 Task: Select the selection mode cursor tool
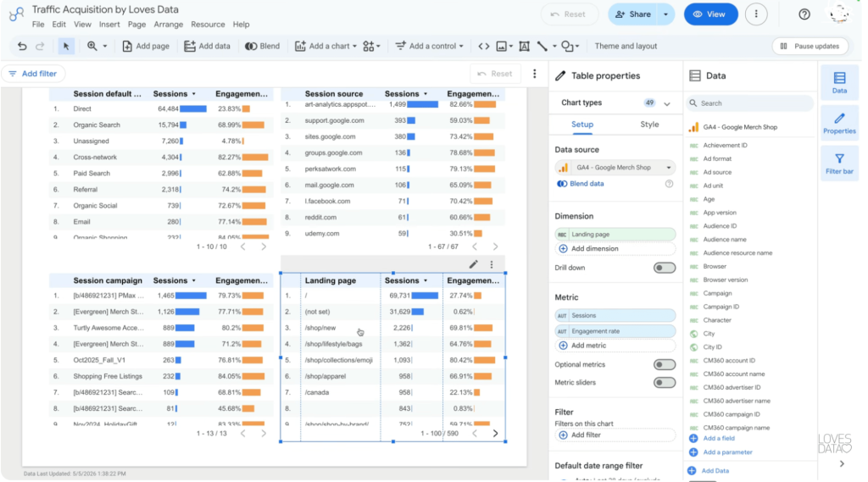pos(66,46)
